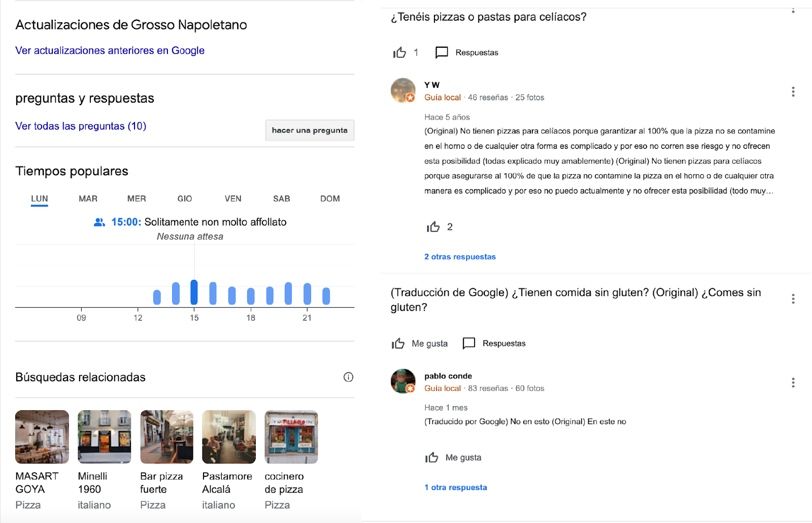Screen dimensions: 812x523
Task: Expand 1 otra respuesta
Action: (x=456, y=487)
